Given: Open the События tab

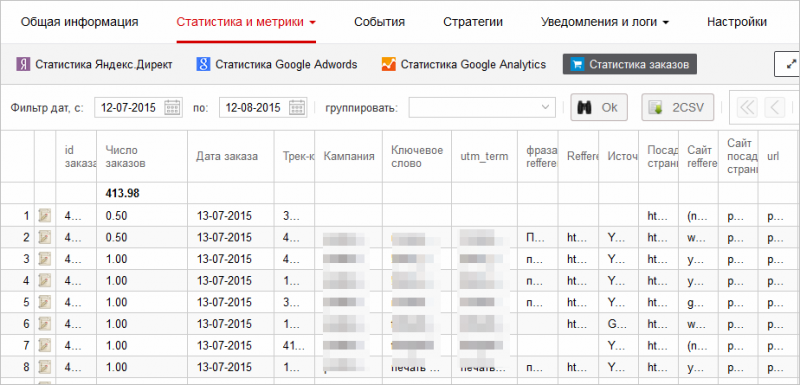Looking at the screenshot, I should click(380, 22).
